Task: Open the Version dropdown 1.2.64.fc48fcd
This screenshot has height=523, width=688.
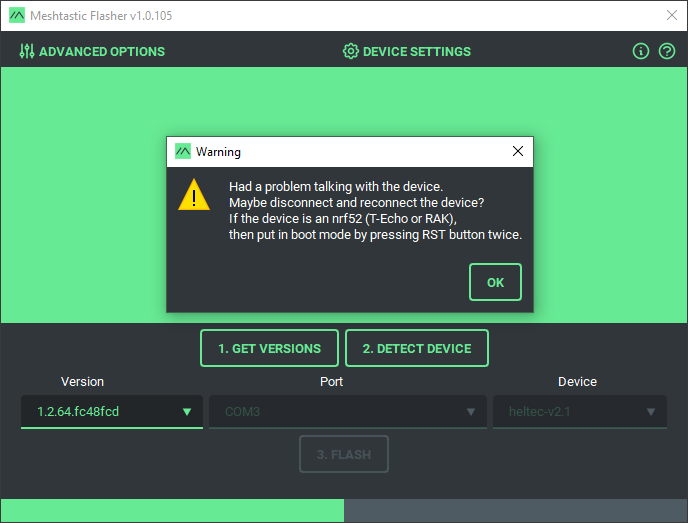Action: (x=112, y=412)
